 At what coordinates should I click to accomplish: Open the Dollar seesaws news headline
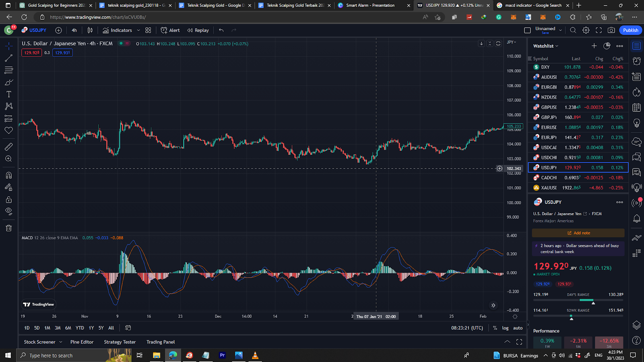click(x=578, y=249)
